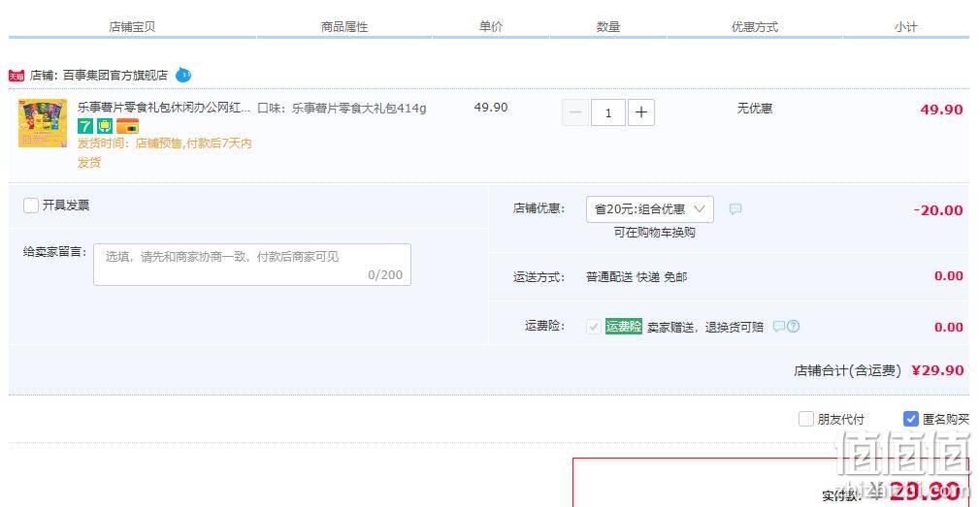Image resolution: width=980 pixels, height=507 pixels.
Task: Toggle the 运费险 freight insurance checkbox
Action: [594, 327]
